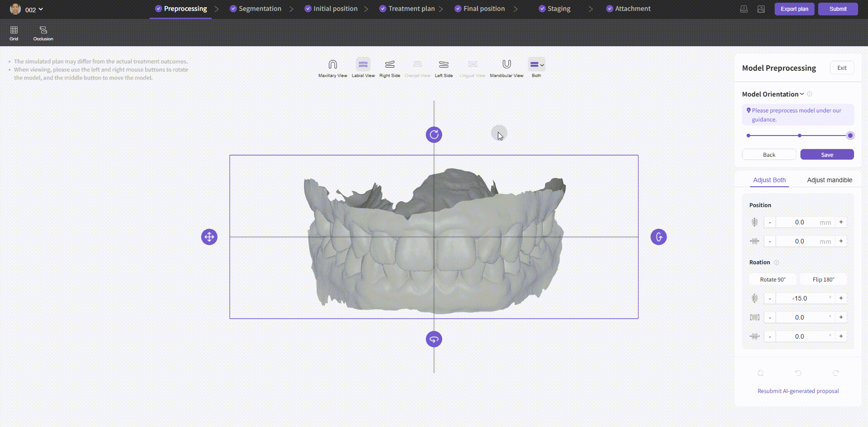Screen dimensions: 868x427
Task: Click the first step dot on progress slider
Action: click(748, 136)
